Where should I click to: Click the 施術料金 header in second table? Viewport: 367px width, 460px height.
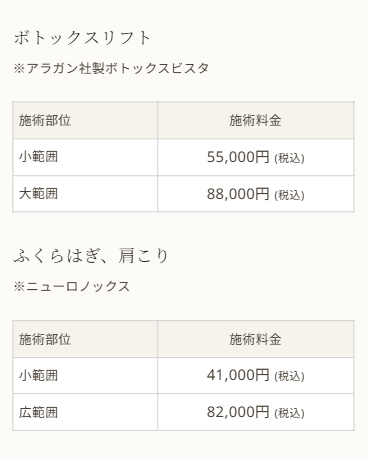[x=256, y=339]
